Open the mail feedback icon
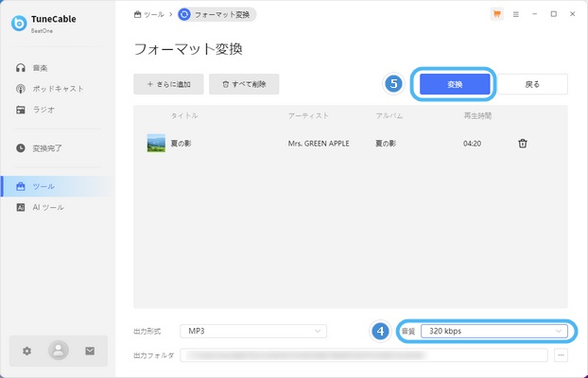Viewport: 588px width, 378px height. pyautogui.click(x=90, y=351)
